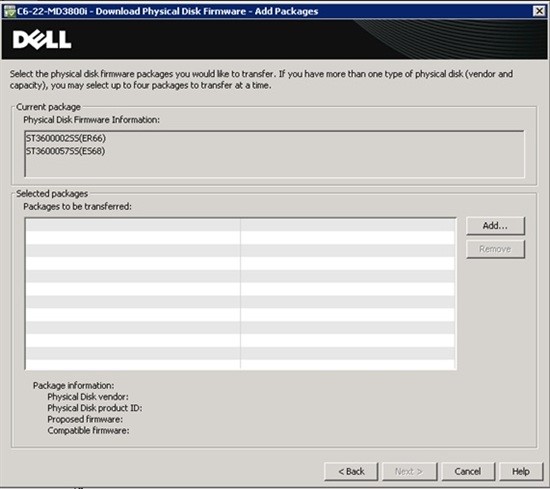Viewport: 550px width, 489px height.
Task: Click the Physical Disk vendor label
Action: (x=88, y=397)
